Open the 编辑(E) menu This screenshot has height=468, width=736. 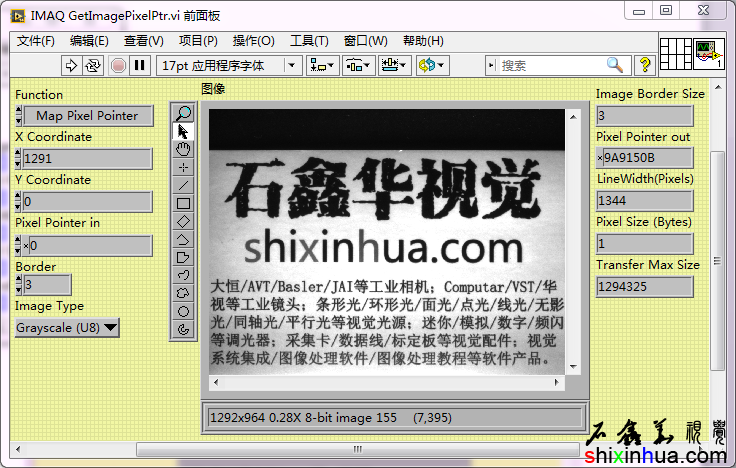[89, 41]
